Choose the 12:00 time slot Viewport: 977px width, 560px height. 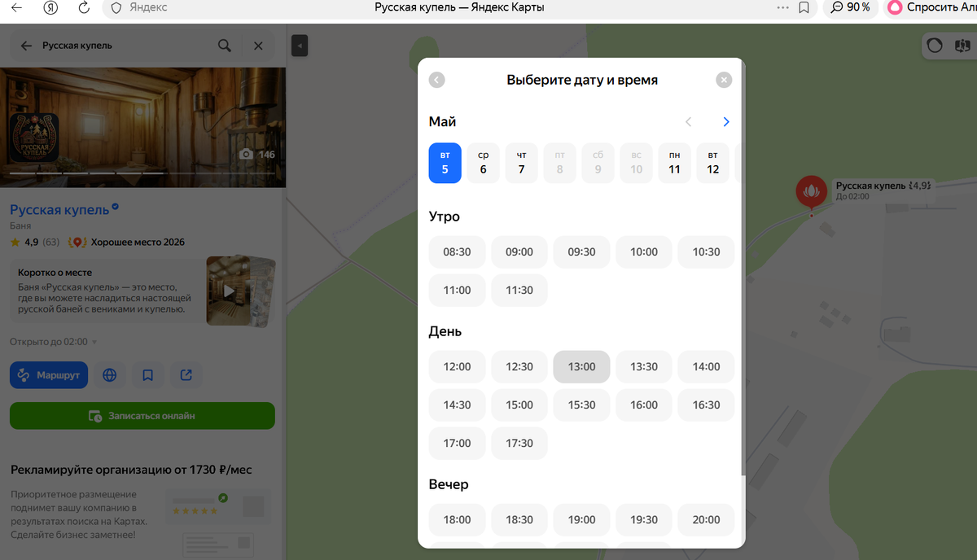457,366
